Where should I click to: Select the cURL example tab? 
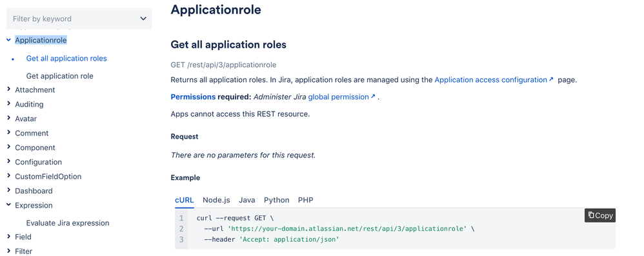pos(184,200)
